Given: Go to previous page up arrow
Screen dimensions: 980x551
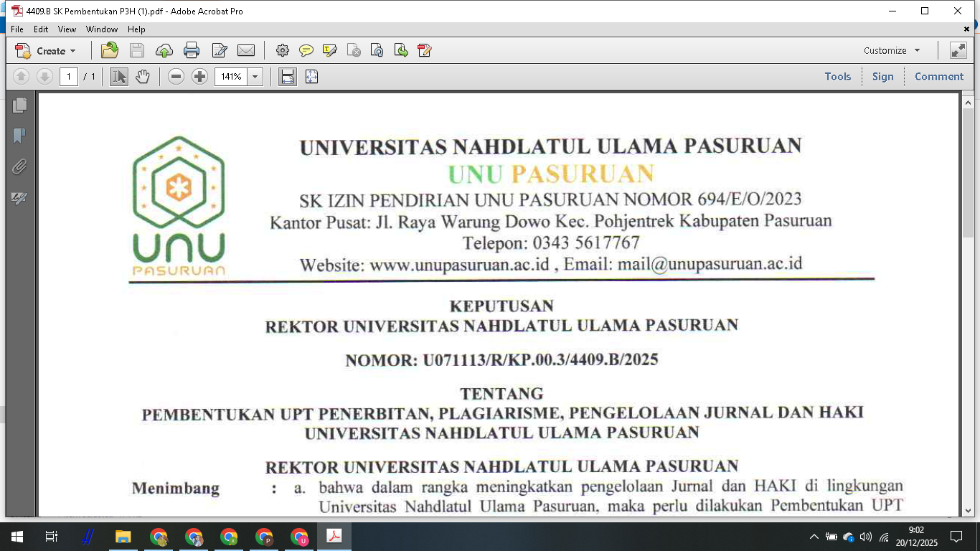Looking at the screenshot, I should tap(21, 77).
